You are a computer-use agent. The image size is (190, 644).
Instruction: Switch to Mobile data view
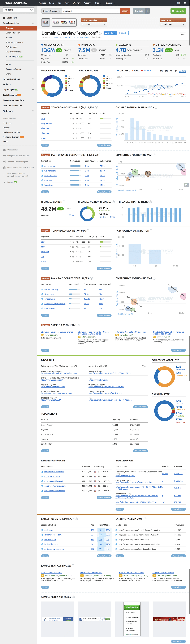coord(122,33)
